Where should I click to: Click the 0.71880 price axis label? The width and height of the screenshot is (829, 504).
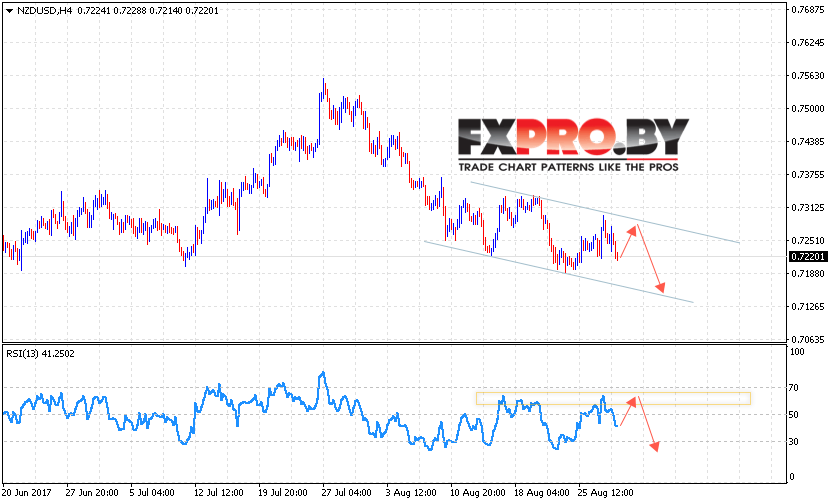(x=808, y=273)
